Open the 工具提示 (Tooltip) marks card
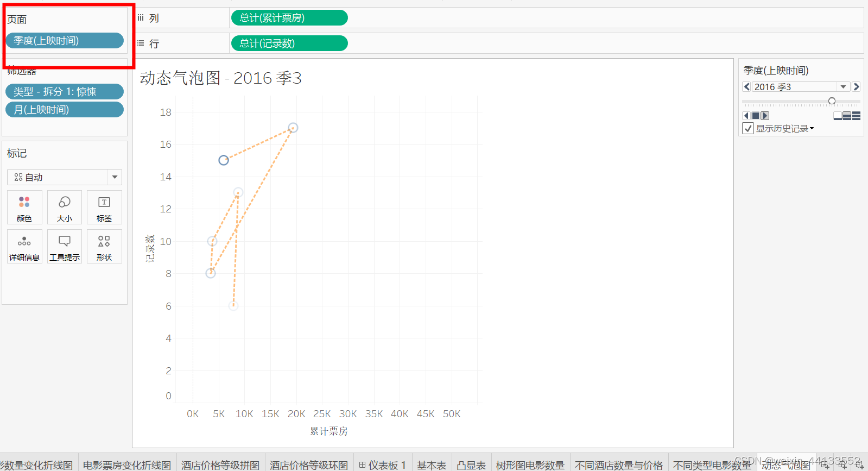The width and height of the screenshot is (868, 471). 65,247
